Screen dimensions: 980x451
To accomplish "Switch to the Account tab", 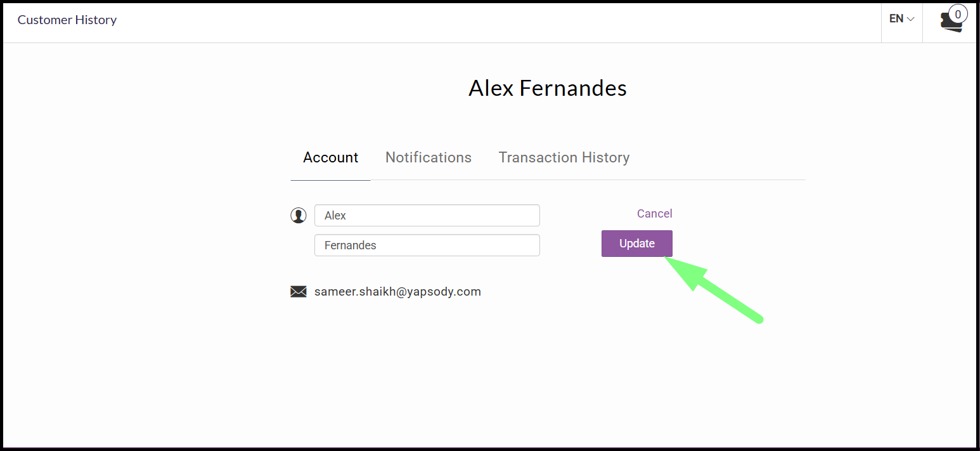I will coord(330,157).
